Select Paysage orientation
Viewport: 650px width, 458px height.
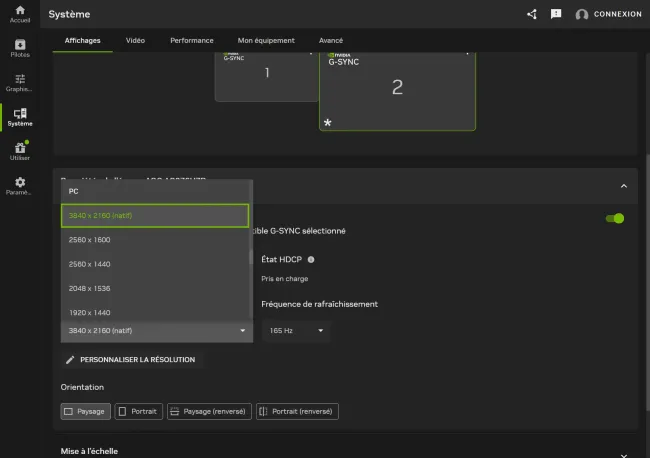click(x=85, y=412)
